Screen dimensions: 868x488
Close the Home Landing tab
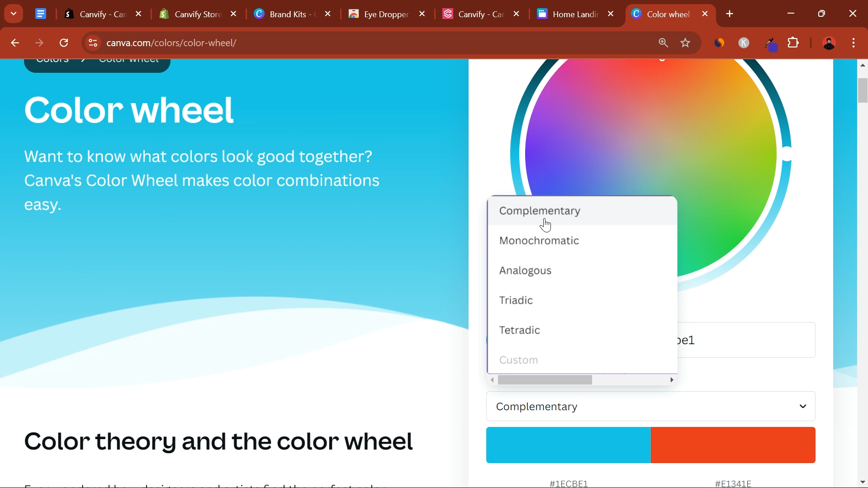(x=611, y=14)
